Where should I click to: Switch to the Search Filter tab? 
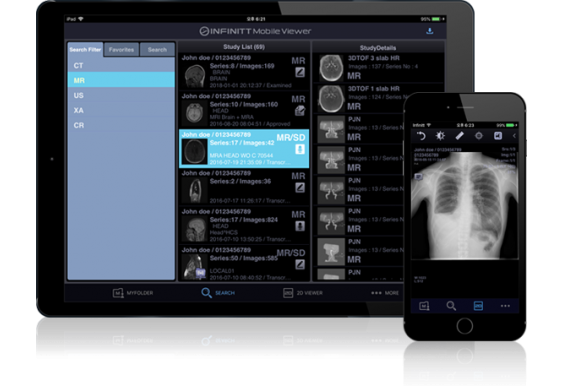click(85, 50)
